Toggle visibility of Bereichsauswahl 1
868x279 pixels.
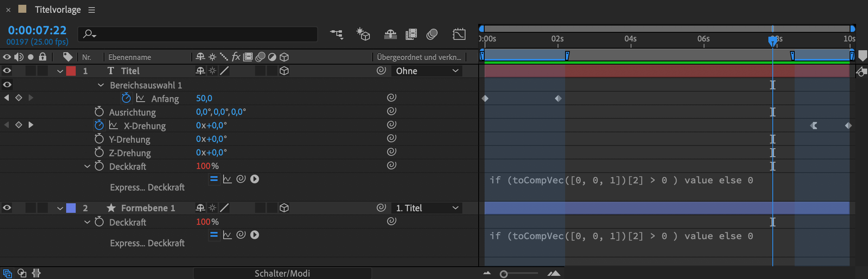(x=7, y=84)
